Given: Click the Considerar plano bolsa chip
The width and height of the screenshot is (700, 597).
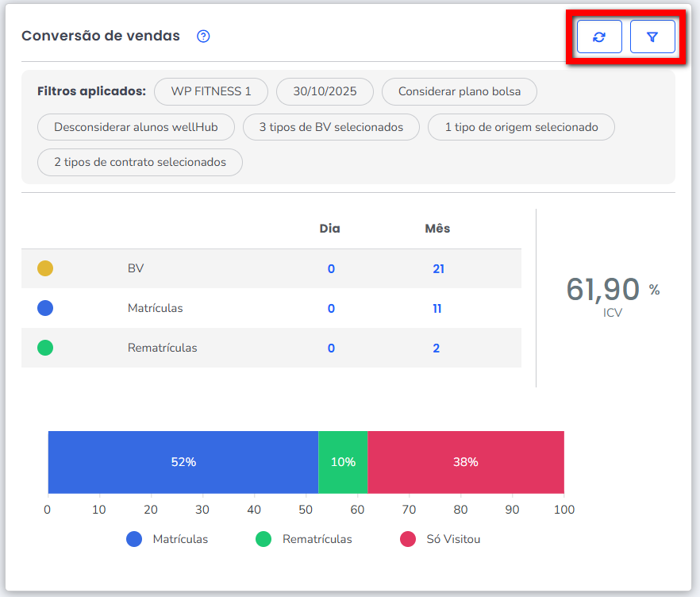Looking at the screenshot, I should pyautogui.click(x=460, y=91).
